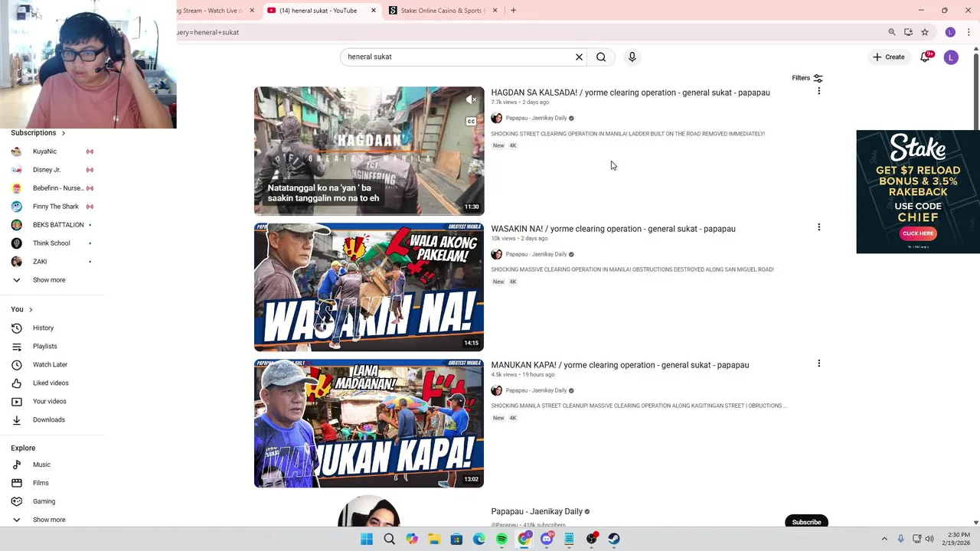Close the heneral sukat YouTube tab
The image size is (980, 551).
[374, 11]
